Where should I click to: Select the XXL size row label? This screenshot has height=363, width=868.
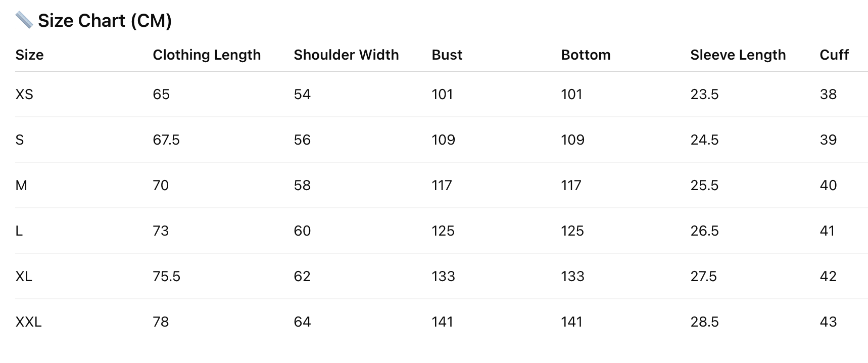[28, 322]
